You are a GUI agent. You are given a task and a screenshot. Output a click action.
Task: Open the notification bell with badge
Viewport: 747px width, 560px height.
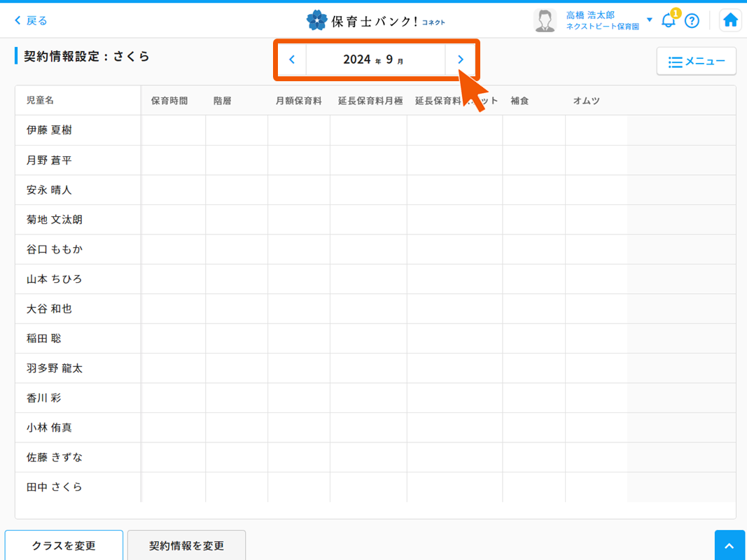coord(669,20)
